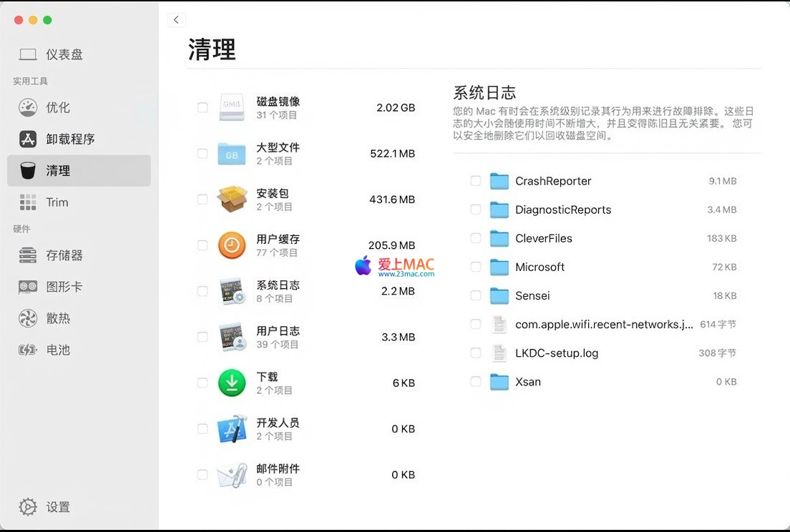The width and height of the screenshot is (790, 532).
Task: Toggle the LKDC-setup.log file checkbox
Action: [x=476, y=353]
